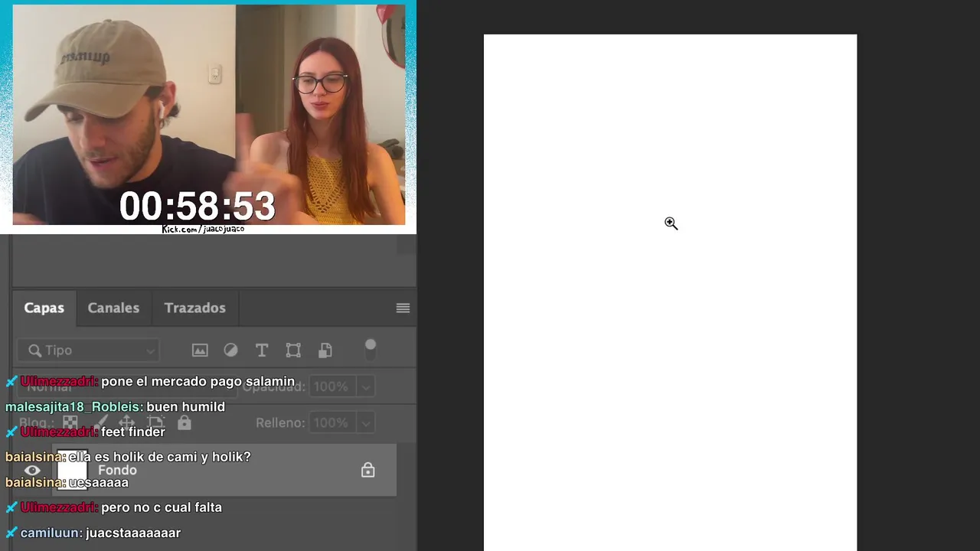The height and width of the screenshot is (551, 980).
Task: Click username camiluun in chat
Action: coord(51,533)
